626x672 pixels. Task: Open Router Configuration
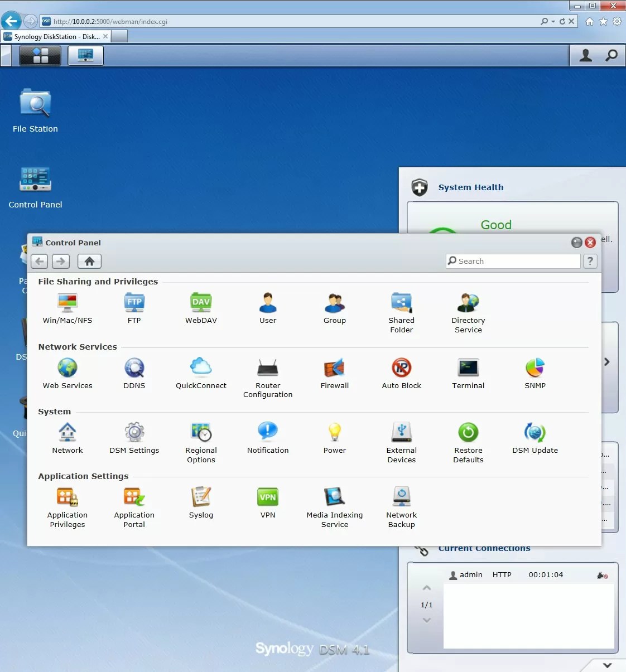(x=268, y=378)
